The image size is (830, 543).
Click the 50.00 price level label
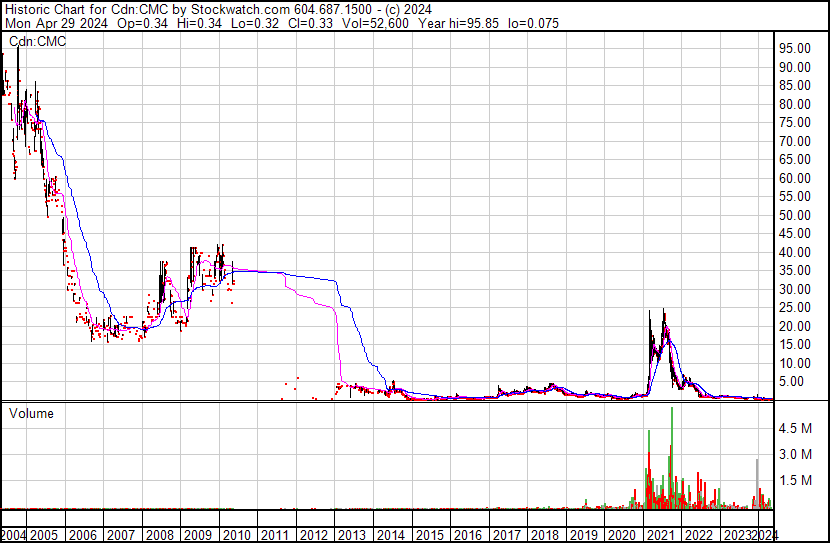[795, 215]
